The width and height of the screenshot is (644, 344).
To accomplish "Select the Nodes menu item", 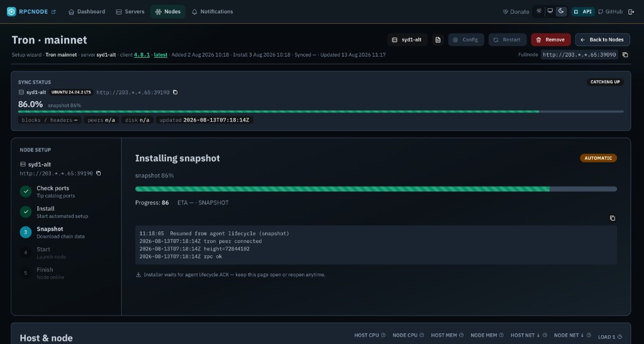I will tap(167, 11).
